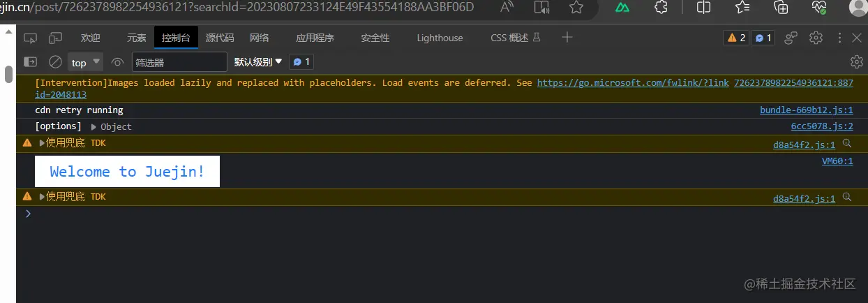Open DevTools more options three dots
The height and width of the screenshot is (303, 868).
tap(839, 38)
